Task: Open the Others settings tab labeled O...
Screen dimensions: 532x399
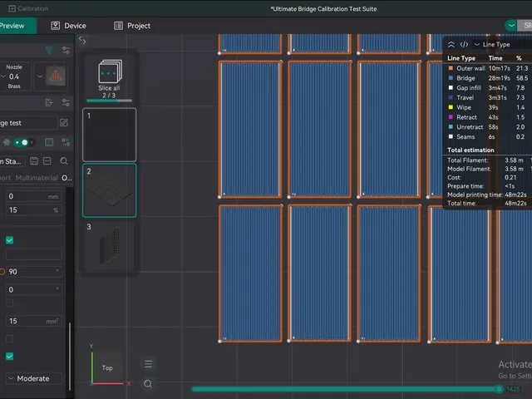Action: pyautogui.click(x=66, y=178)
